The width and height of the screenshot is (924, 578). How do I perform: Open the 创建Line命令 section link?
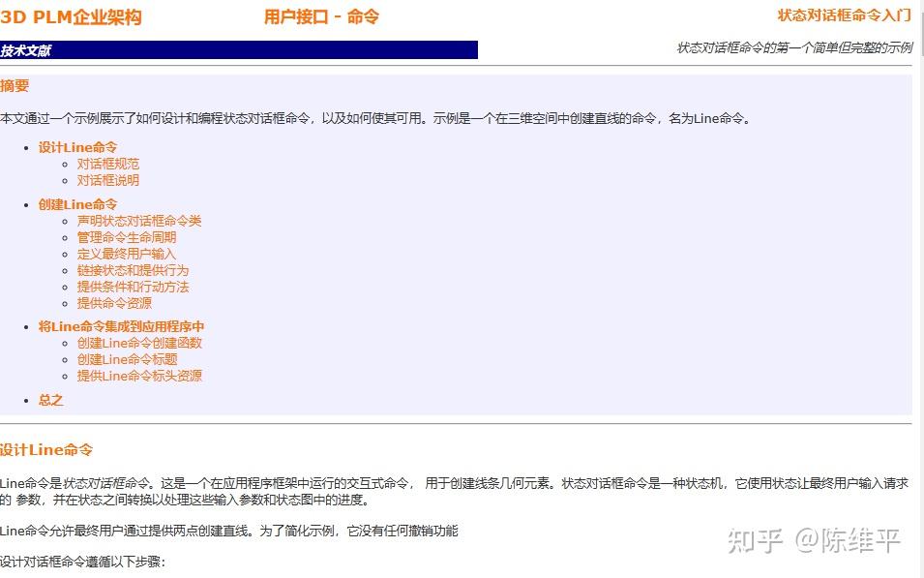point(76,204)
